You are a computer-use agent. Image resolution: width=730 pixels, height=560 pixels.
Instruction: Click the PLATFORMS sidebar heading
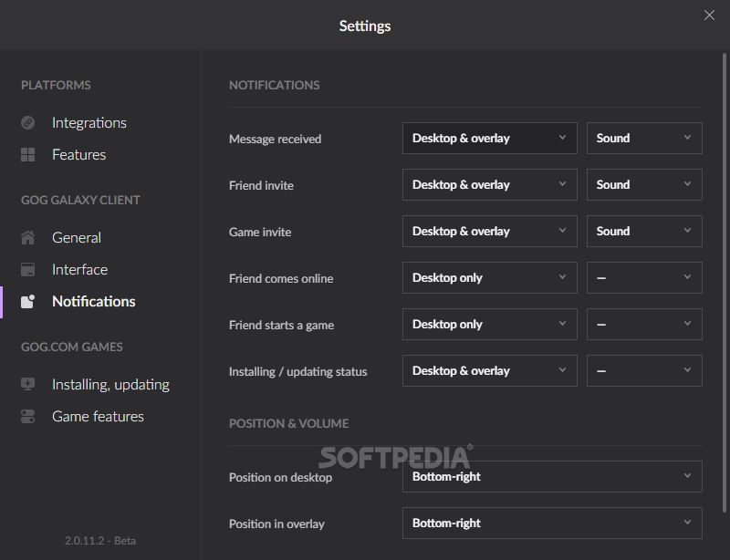click(x=56, y=85)
